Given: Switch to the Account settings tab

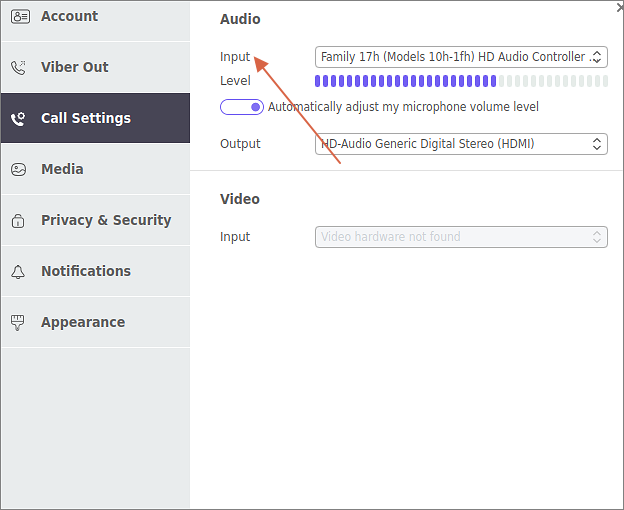Looking at the screenshot, I should [69, 16].
